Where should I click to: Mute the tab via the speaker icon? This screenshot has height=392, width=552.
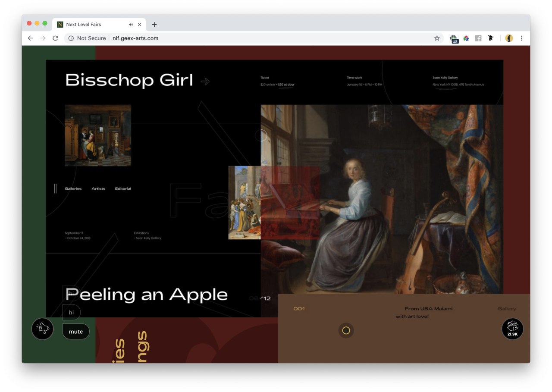131,25
